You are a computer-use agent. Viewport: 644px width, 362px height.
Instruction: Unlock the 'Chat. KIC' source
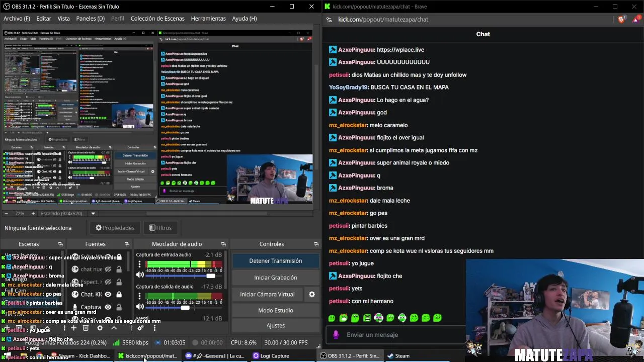click(119, 294)
